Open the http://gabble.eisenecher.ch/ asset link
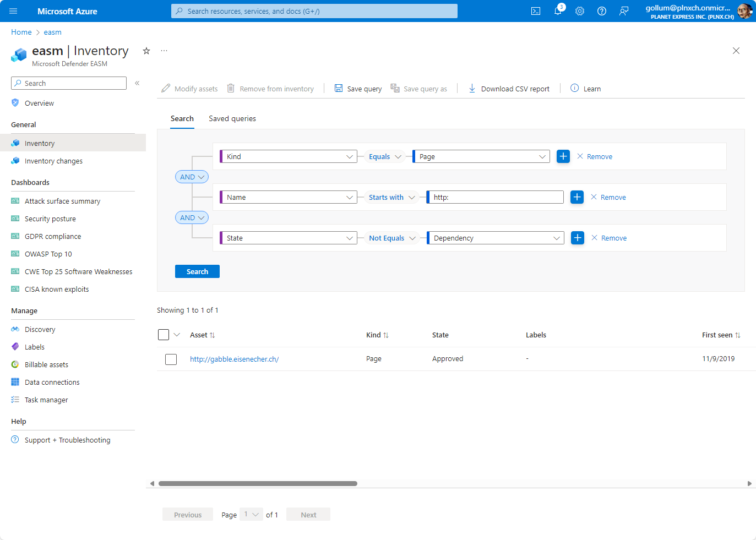Screen dimensions: 756x540 234,359
